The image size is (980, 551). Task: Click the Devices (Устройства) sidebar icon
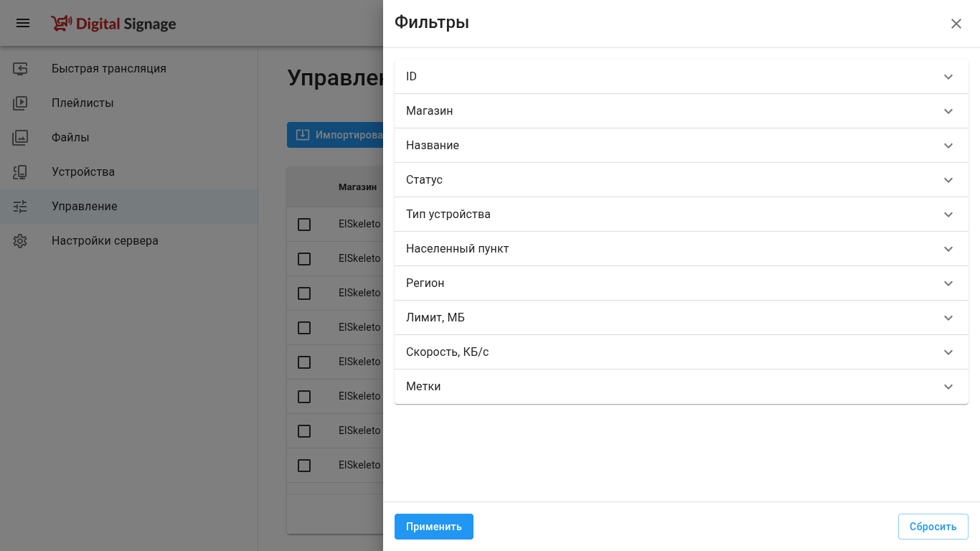pos(20,172)
